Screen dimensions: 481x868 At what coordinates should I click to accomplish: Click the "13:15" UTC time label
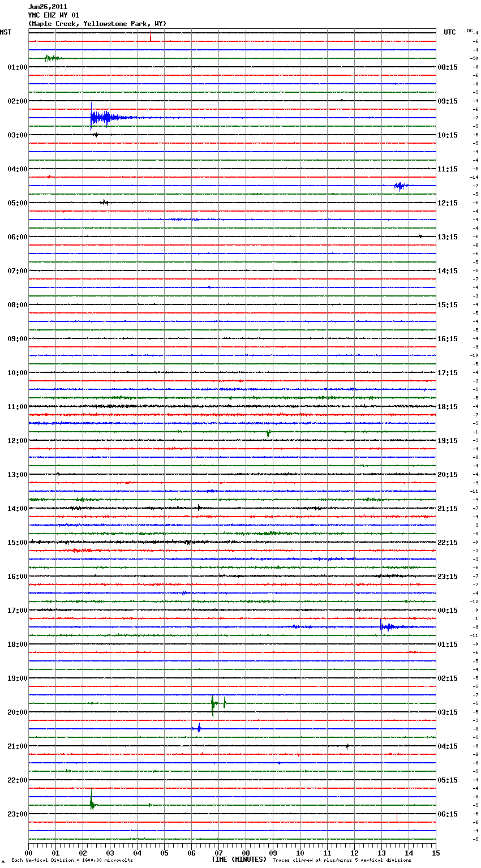coord(448,237)
